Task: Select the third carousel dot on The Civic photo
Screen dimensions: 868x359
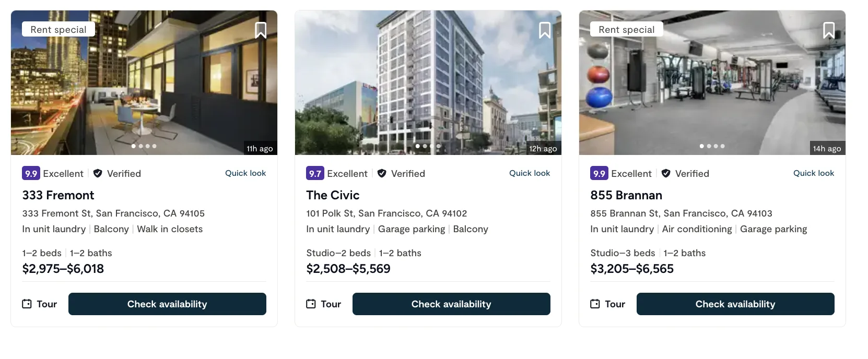Action: point(431,146)
